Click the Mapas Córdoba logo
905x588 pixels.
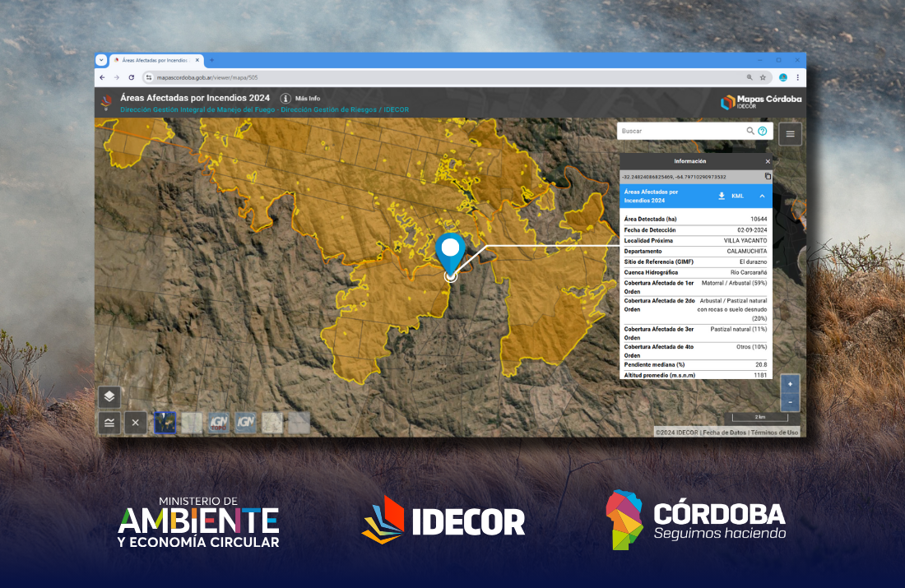point(761,102)
